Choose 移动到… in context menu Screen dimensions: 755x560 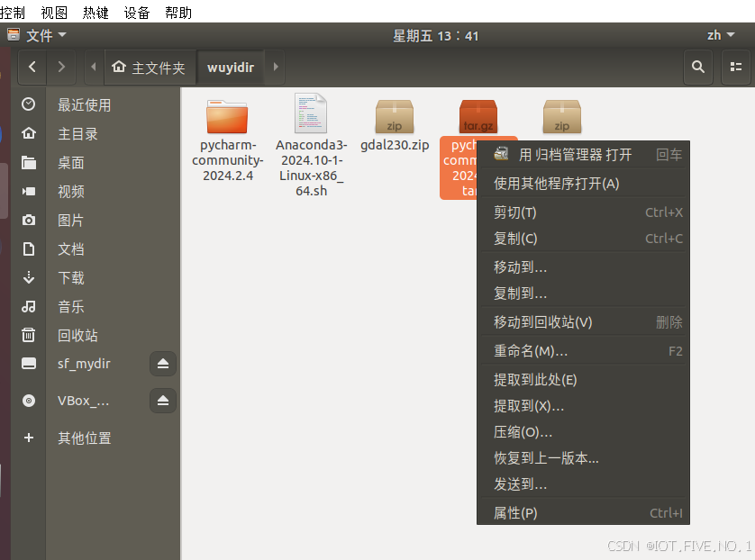coord(583,267)
